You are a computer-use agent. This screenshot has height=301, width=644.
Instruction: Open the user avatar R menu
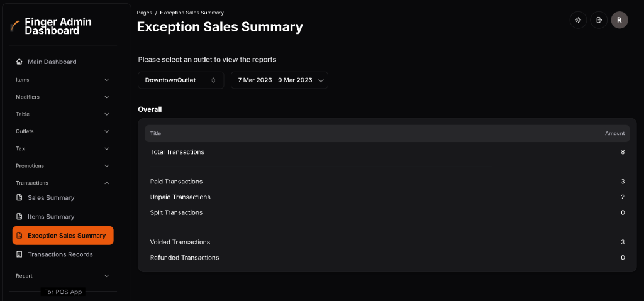tap(619, 20)
